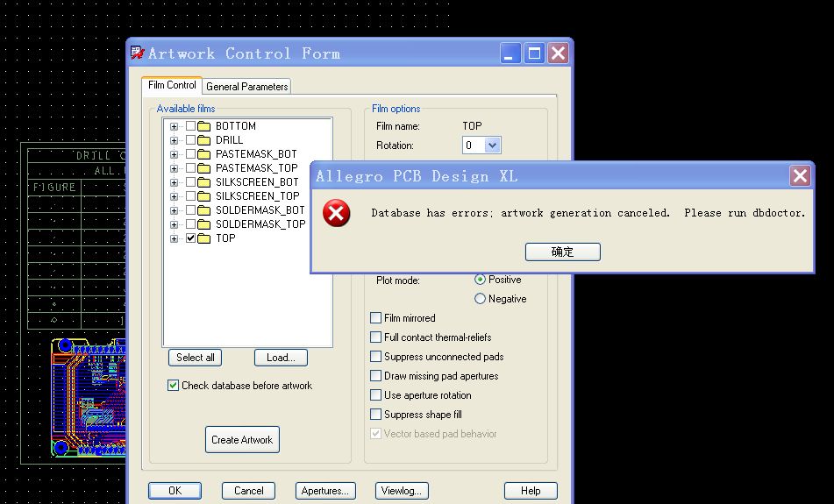Image resolution: width=834 pixels, height=504 pixels.
Task: Click the Help button
Action: [531, 491]
